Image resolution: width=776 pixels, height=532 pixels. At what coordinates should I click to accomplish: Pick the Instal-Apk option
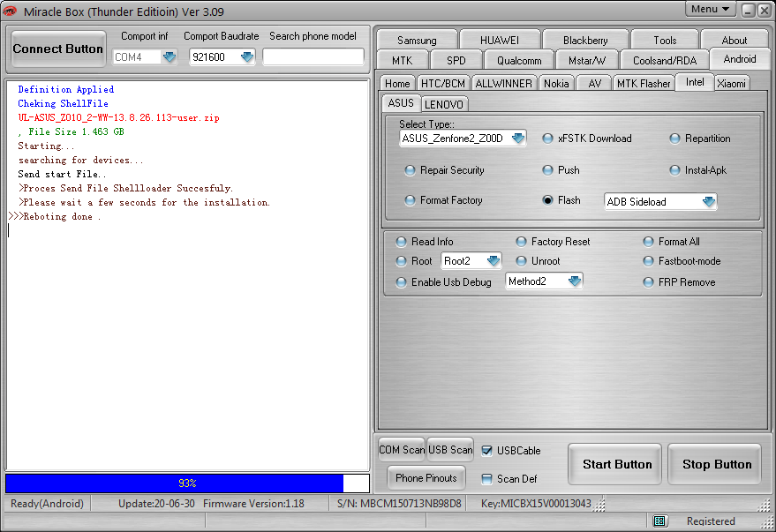pos(674,170)
